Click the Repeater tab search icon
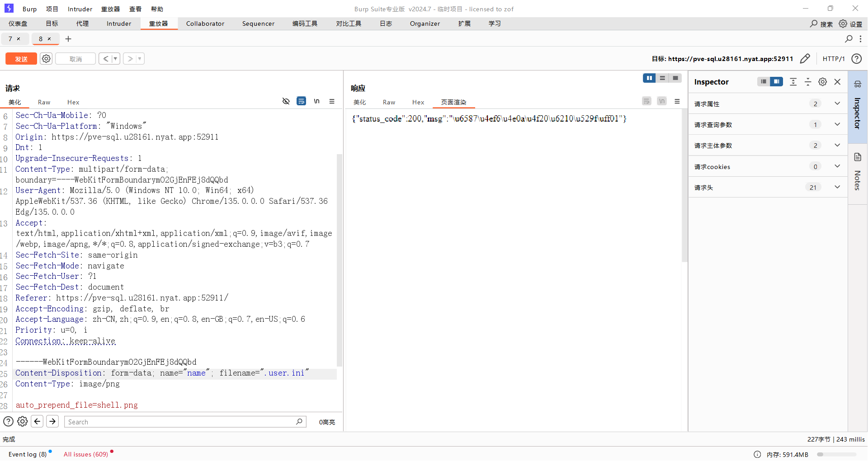The height and width of the screenshot is (461, 868). pyautogui.click(x=849, y=39)
